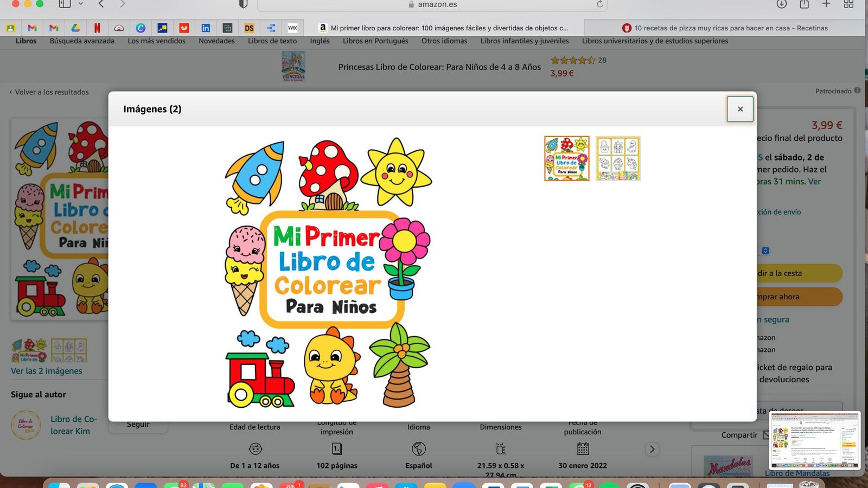Go back with the browser back arrow
The width and height of the screenshot is (868, 488).
tap(101, 4)
